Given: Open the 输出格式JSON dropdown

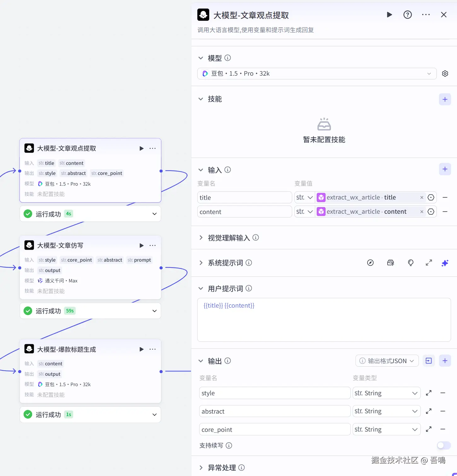Looking at the screenshot, I should point(387,361).
